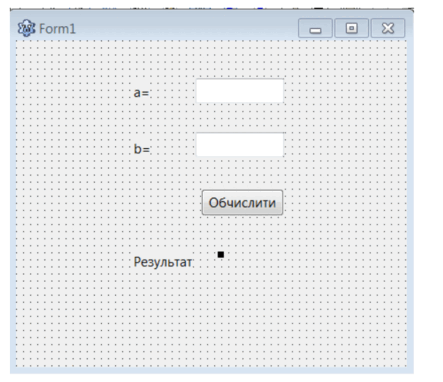Click the Form1 title text
The image size is (443, 382).
tap(57, 29)
